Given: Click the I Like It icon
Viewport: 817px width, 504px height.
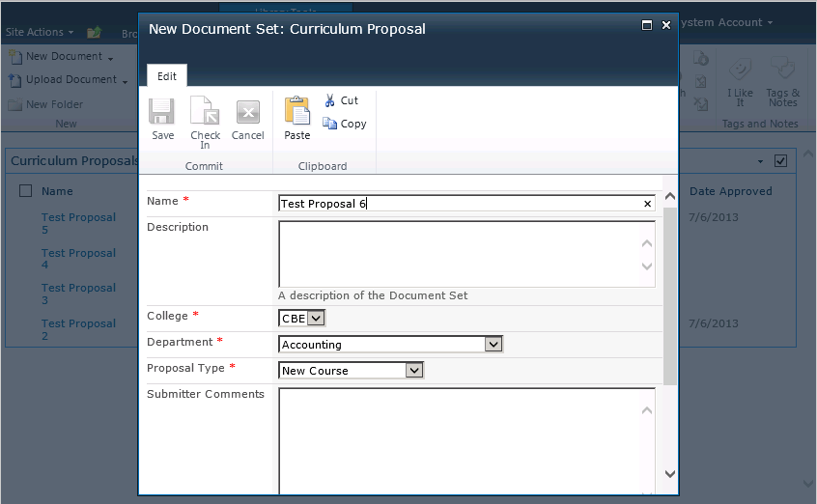Looking at the screenshot, I should click(x=741, y=70).
